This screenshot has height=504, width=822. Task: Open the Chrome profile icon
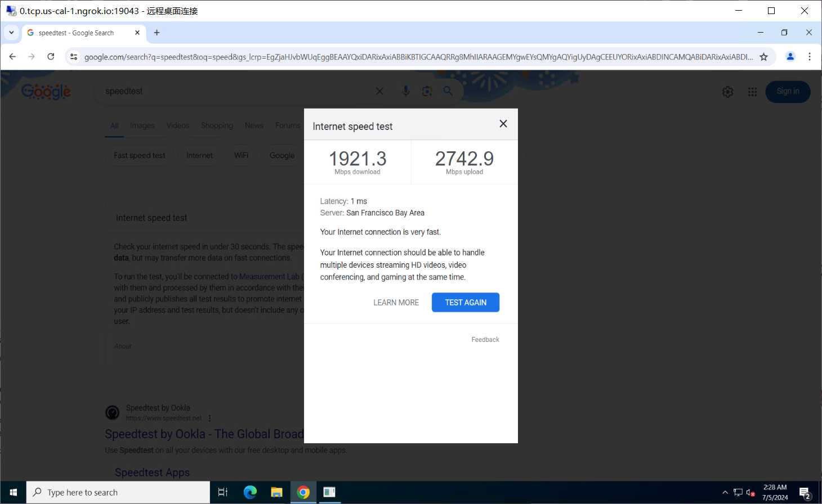pyautogui.click(x=790, y=56)
